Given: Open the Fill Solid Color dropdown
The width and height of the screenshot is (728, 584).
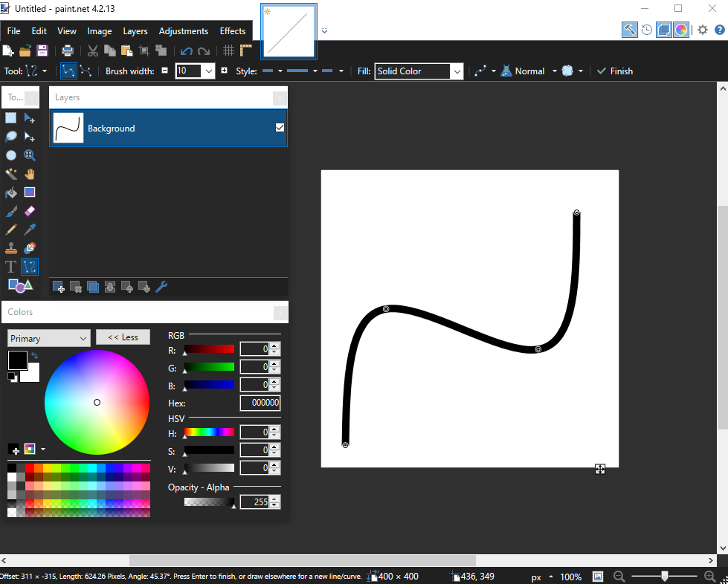Looking at the screenshot, I should point(457,71).
